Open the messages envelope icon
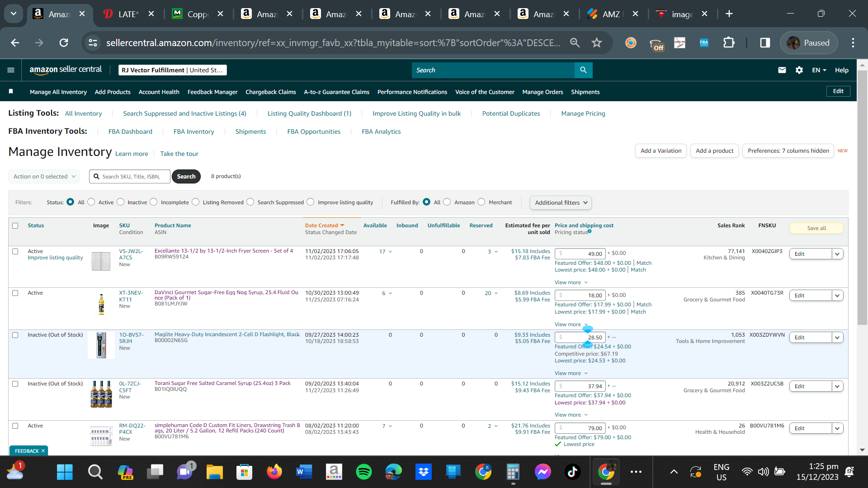Viewport: 868px width, 488px height. coord(782,70)
